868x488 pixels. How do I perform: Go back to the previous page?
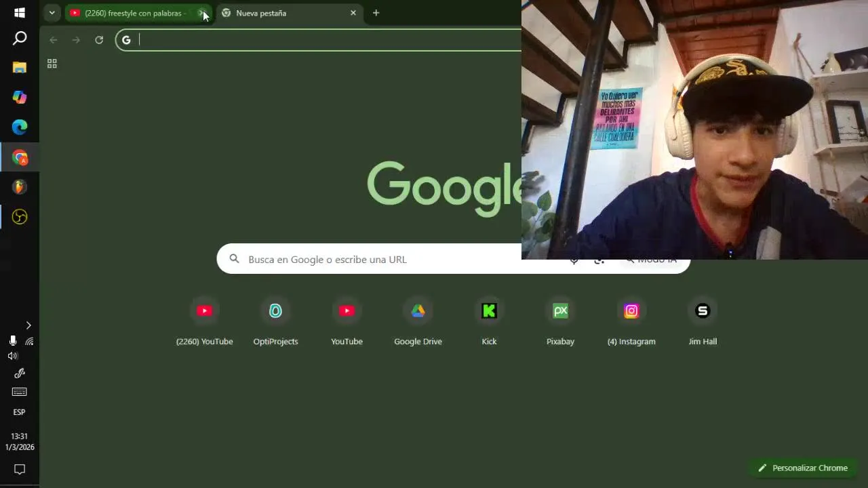pyautogui.click(x=53, y=40)
